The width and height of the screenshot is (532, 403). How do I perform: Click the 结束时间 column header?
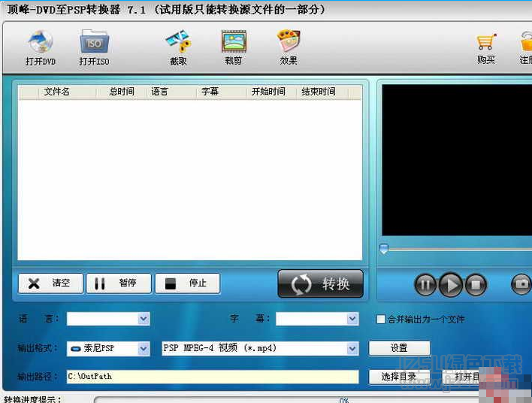pos(322,92)
